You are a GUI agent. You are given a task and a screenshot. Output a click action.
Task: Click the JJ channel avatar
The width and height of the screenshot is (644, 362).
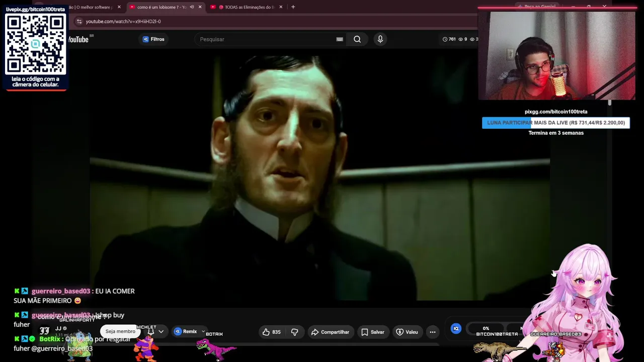pos(45,330)
